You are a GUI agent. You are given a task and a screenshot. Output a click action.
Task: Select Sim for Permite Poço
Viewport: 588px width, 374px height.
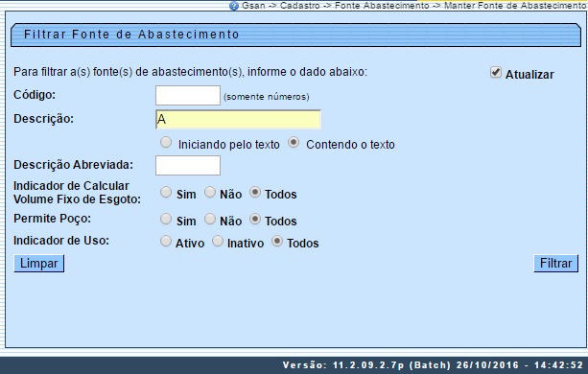[x=166, y=219]
